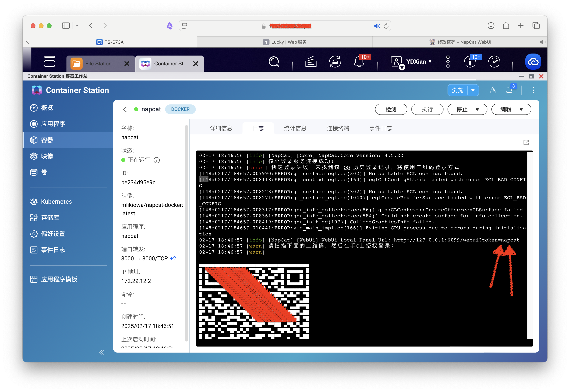Open 映像 in the sidebar
This screenshot has width=570, height=392.
pos(68,156)
